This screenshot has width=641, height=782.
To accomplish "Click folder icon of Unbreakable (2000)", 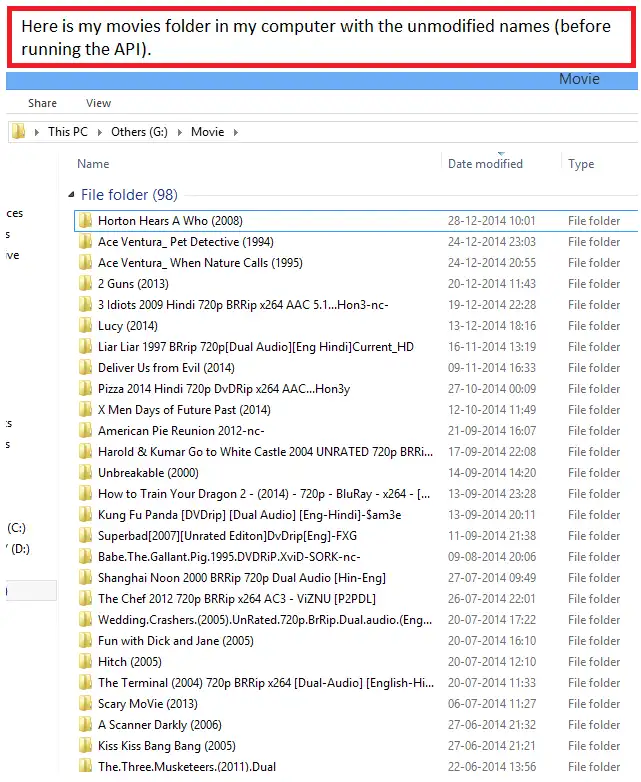I will click(x=86, y=472).
